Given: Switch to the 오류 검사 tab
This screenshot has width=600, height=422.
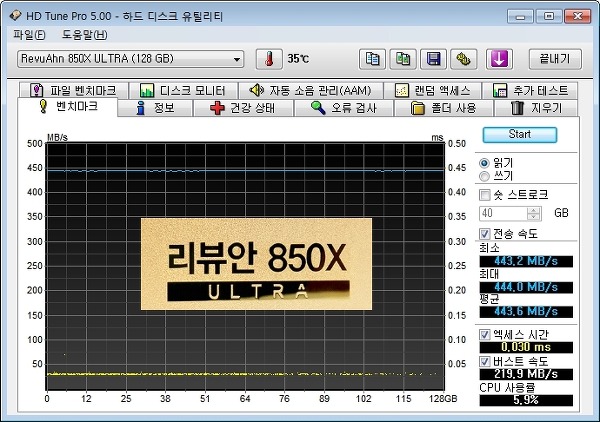Looking at the screenshot, I should tap(343, 108).
